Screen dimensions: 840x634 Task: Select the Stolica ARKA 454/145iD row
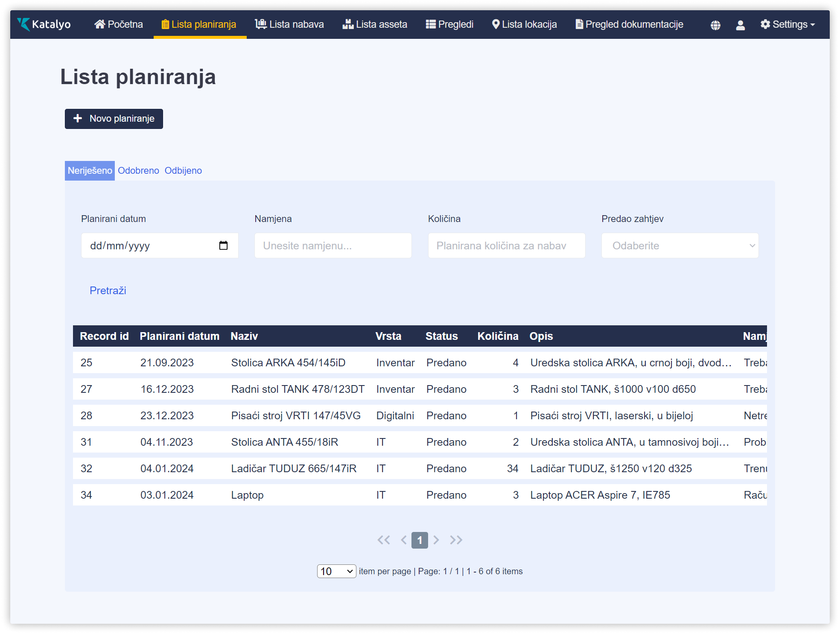(288, 363)
